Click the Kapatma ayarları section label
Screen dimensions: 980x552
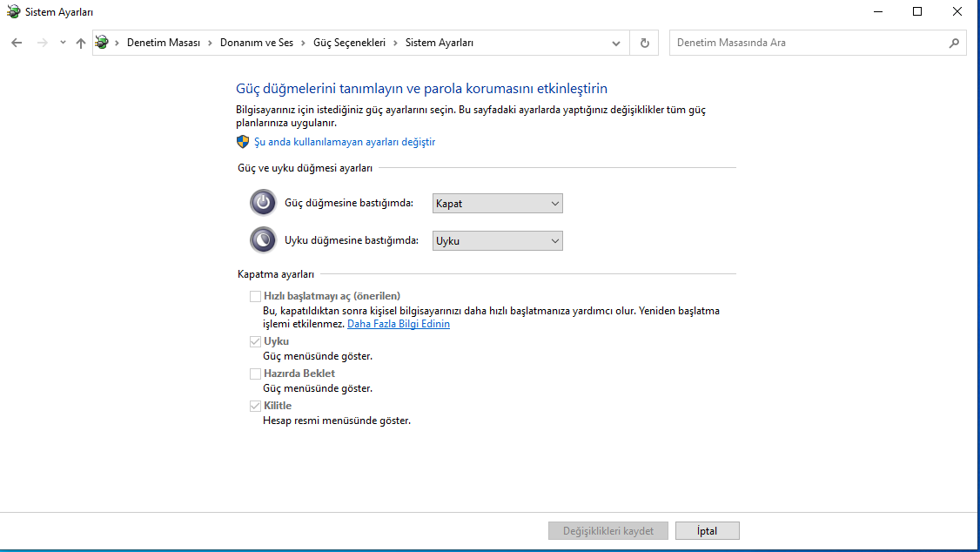click(x=276, y=274)
